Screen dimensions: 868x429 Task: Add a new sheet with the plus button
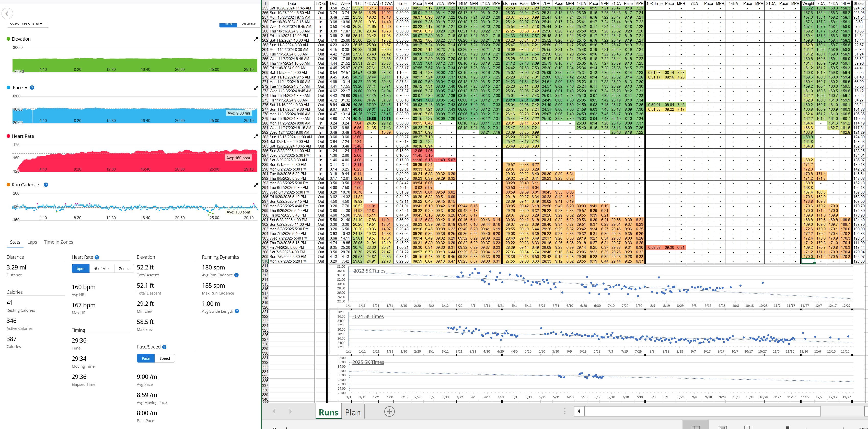389,411
